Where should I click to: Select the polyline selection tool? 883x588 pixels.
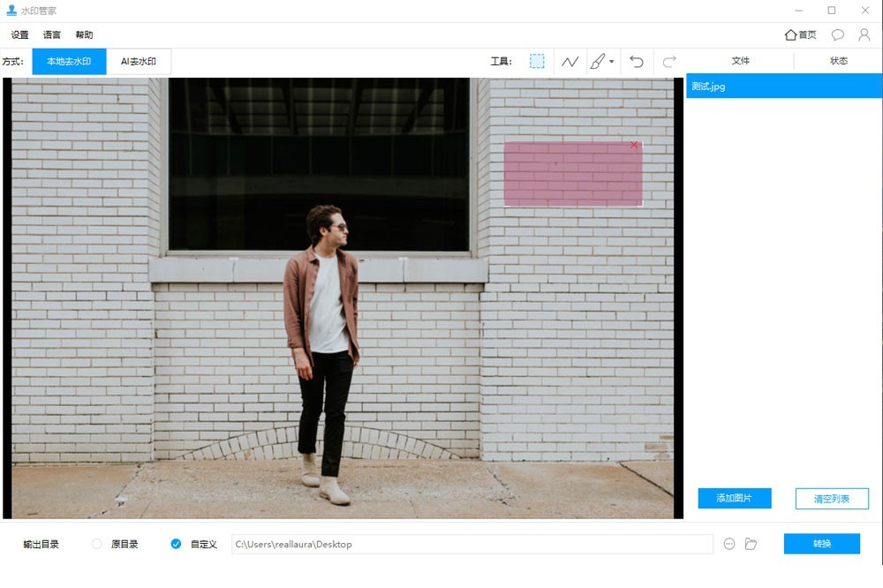pos(570,62)
